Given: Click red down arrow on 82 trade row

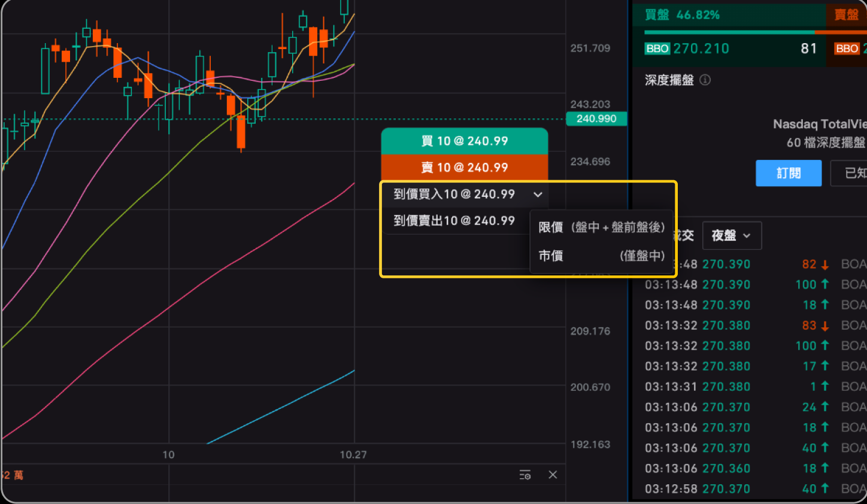Looking at the screenshot, I should (x=824, y=265).
